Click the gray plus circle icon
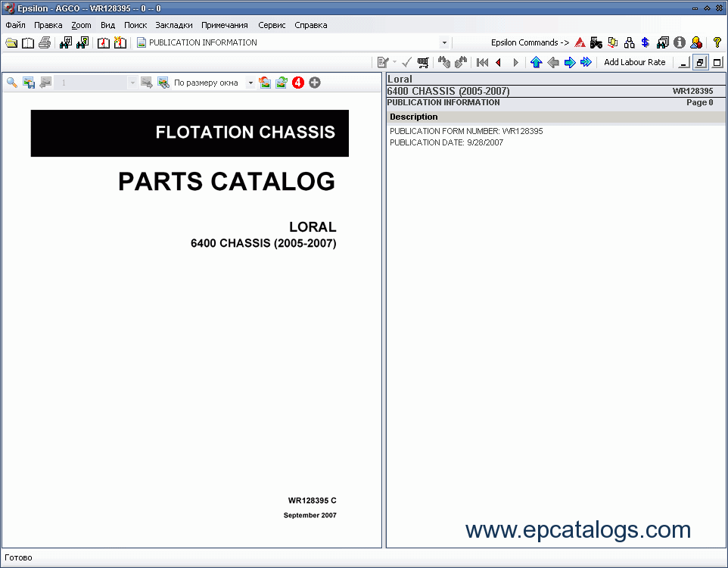This screenshot has height=568, width=728. click(x=315, y=83)
